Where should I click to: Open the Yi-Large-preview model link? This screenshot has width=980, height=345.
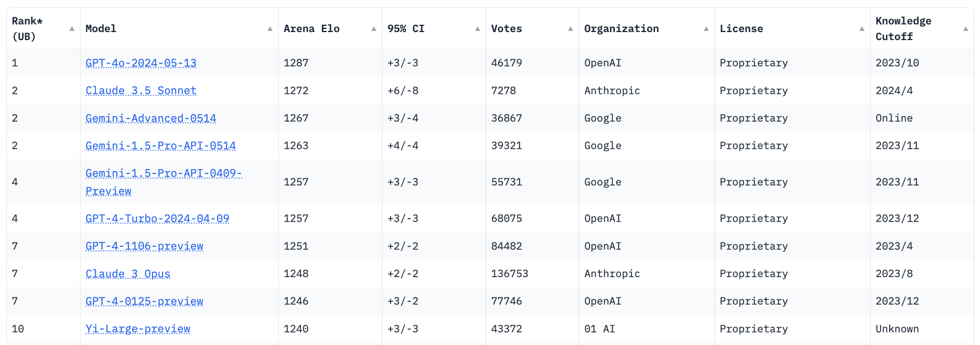(138, 329)
